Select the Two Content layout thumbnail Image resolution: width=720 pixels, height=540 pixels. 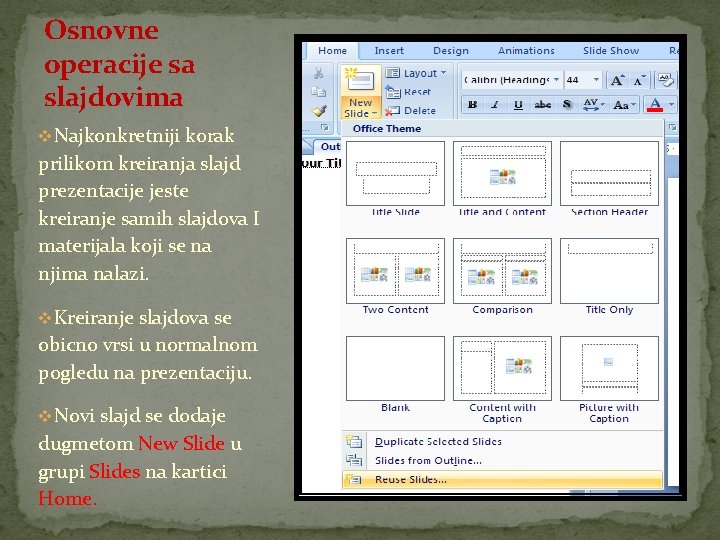(395, 271)
